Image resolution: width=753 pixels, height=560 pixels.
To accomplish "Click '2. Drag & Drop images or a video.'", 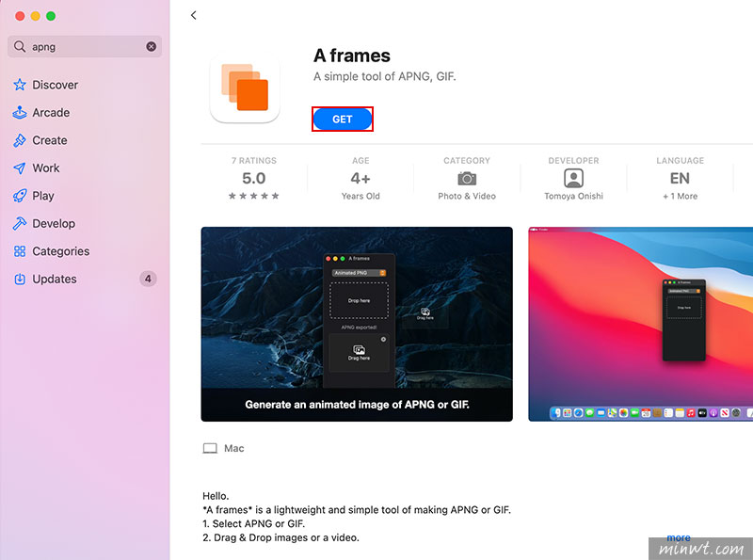I will pyautogui.click(x=280, y=538).
